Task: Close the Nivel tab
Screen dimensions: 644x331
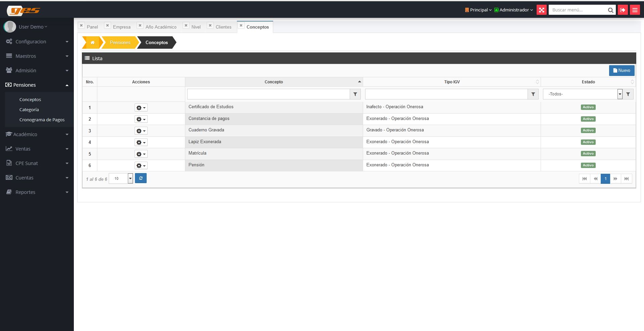Action: coord(186,25)
